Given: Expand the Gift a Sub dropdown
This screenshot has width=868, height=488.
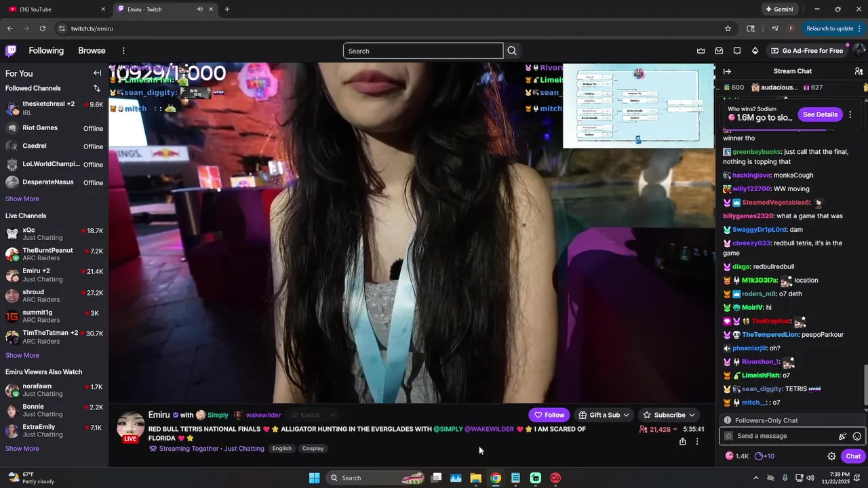Looking at the screenshot, I should pos(626,415).
